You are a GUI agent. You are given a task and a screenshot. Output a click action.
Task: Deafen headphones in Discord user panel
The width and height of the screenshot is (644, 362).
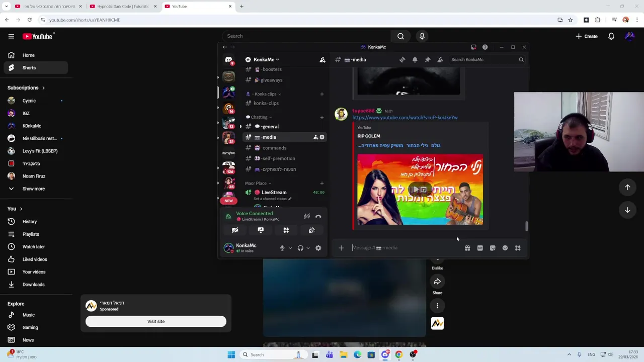[300, 248]
